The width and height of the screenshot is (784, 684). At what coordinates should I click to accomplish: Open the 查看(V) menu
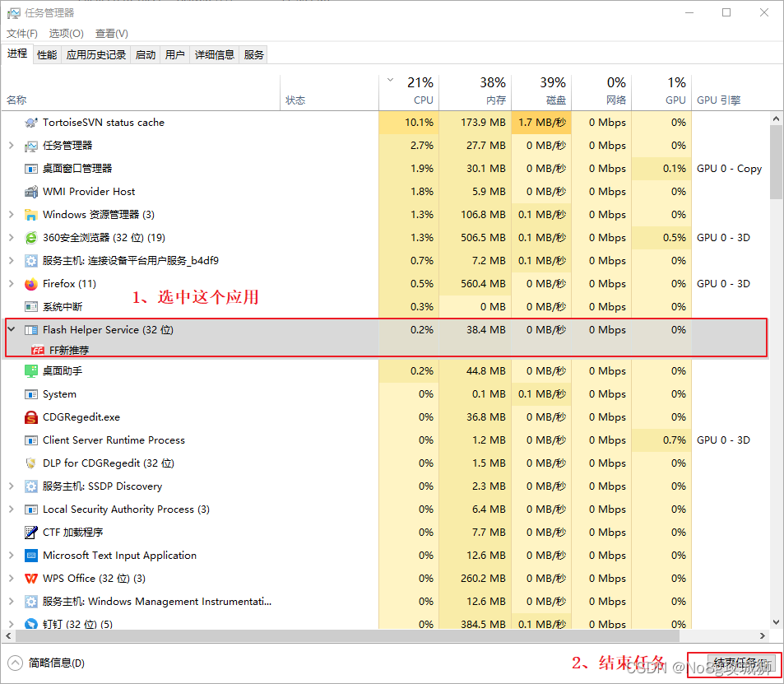(x=112, y=34)
